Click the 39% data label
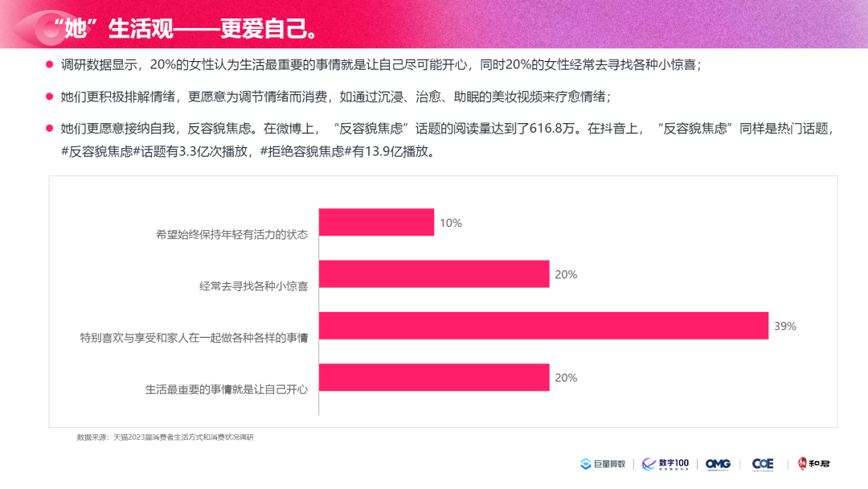Viewport: 868px width, 489px height. pyautogui.click(x=785, y=327)
